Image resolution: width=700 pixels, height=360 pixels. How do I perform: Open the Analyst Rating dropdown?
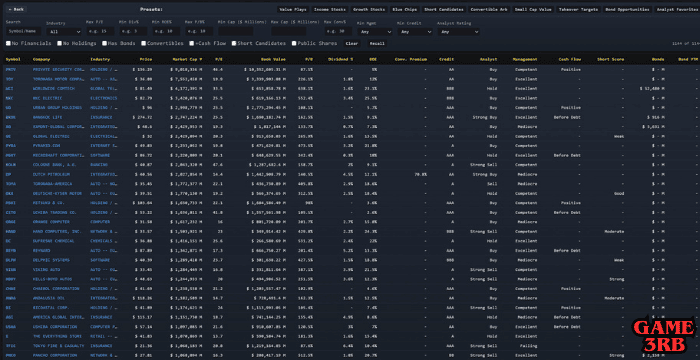click(x=458, y=32)
